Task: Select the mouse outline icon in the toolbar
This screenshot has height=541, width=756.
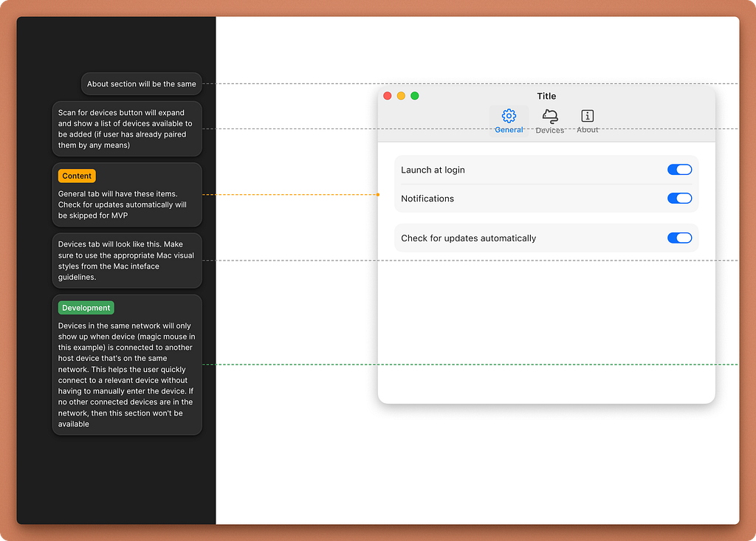Action: tap(549, 116)
